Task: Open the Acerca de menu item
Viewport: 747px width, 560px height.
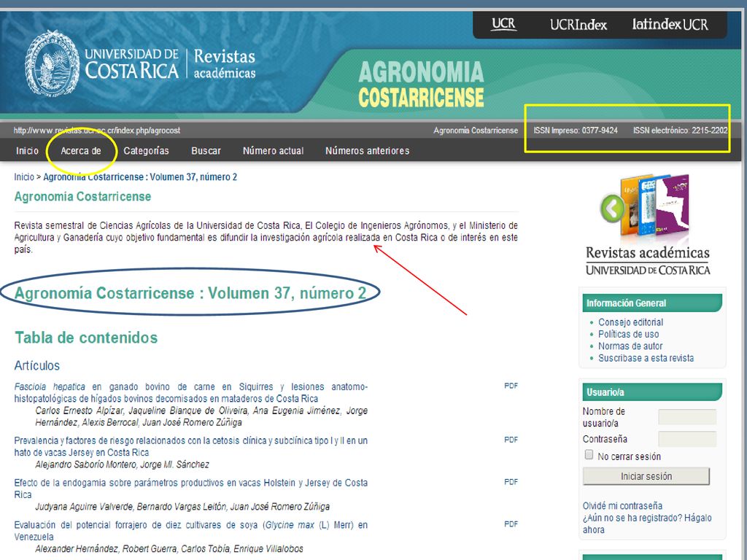Action: click(x=81, y=151)
